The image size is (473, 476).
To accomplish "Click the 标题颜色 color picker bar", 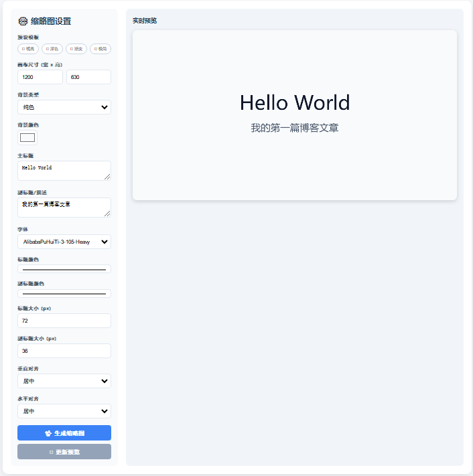I will tap(64, 269).
